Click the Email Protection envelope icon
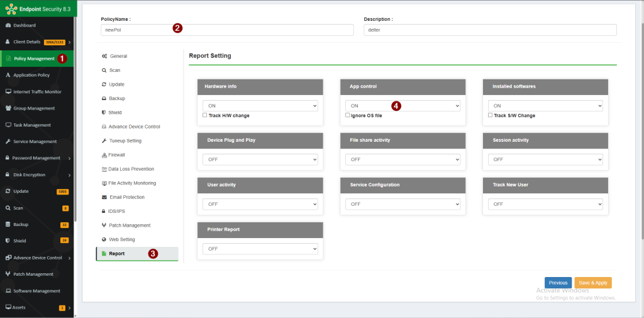Image resolution: width=644 pixels, height=318 pixels. [x=104, y=197]
